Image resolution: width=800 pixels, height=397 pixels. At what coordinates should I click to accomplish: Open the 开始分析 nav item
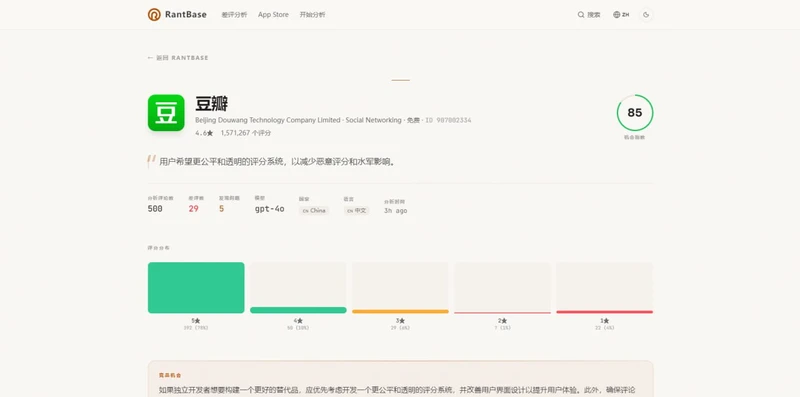tap(312, 15)
